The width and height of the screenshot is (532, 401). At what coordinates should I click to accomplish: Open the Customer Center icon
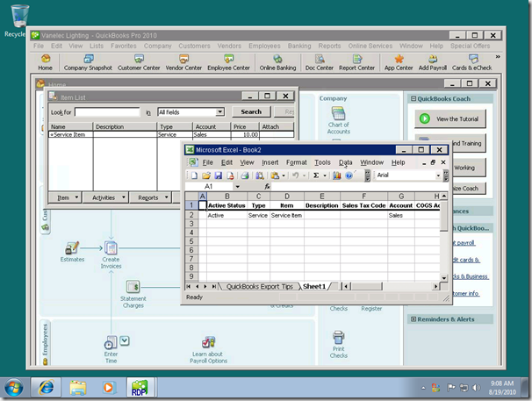(139, 62)
